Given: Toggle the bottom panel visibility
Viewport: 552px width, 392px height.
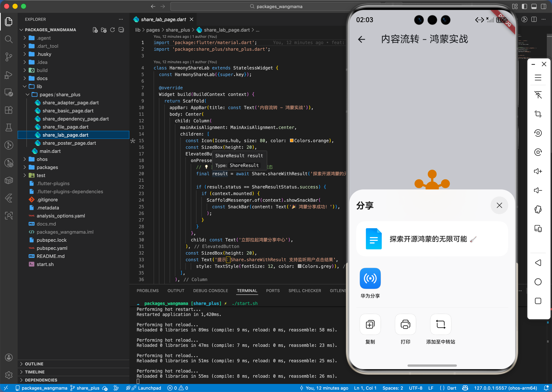Looking at the screenshot, I should (534, 6).
